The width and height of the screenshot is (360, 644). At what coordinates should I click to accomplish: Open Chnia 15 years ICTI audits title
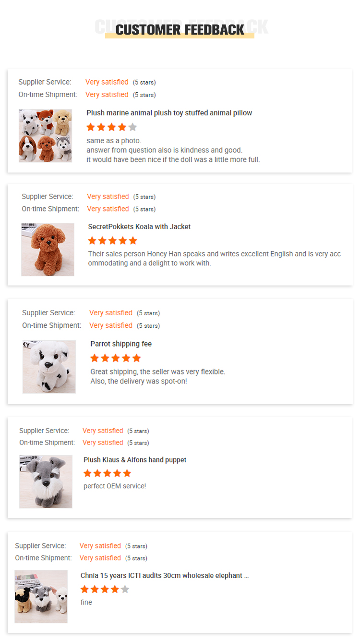coord(165,575)
